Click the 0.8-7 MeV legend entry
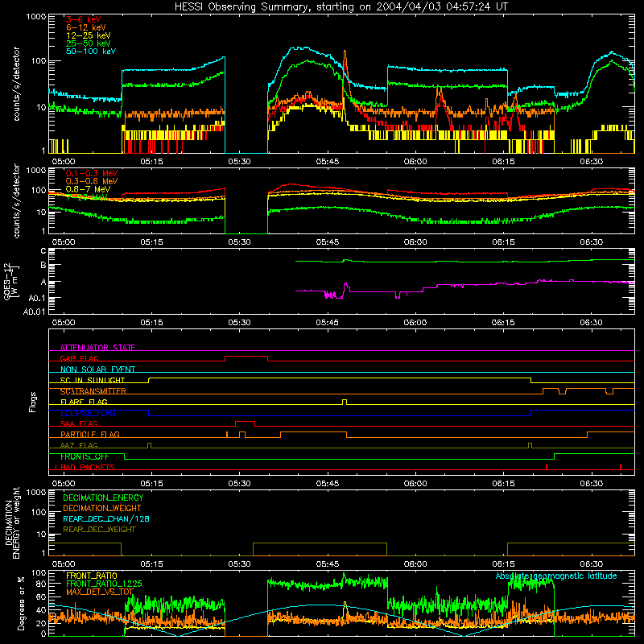This screenshot has width=644, height=644. [x=88, y=189]
